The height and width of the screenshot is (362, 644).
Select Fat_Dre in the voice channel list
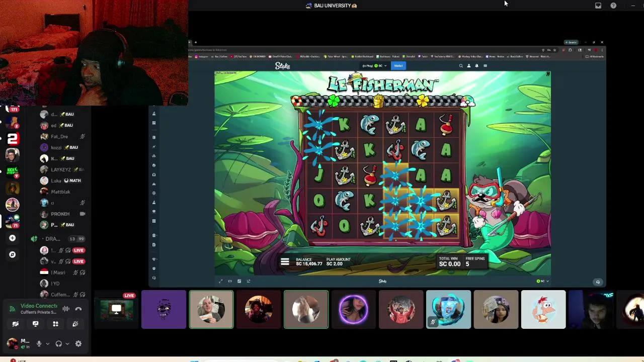point(63,136)
